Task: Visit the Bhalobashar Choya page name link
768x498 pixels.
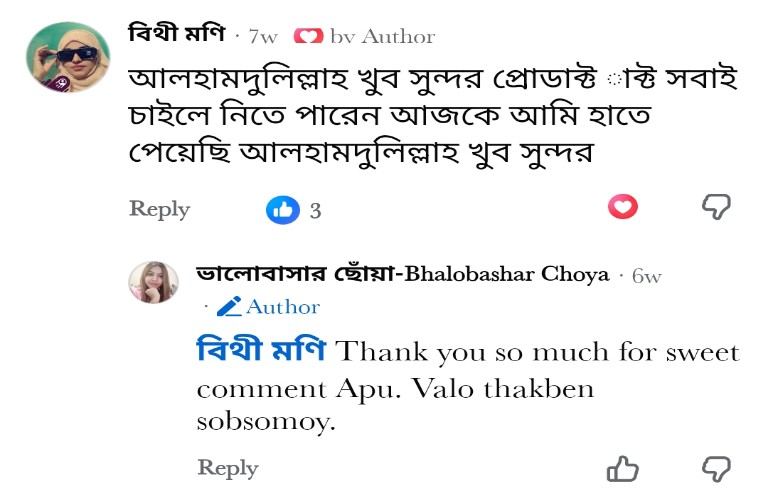Action: (x=403, y=274)
